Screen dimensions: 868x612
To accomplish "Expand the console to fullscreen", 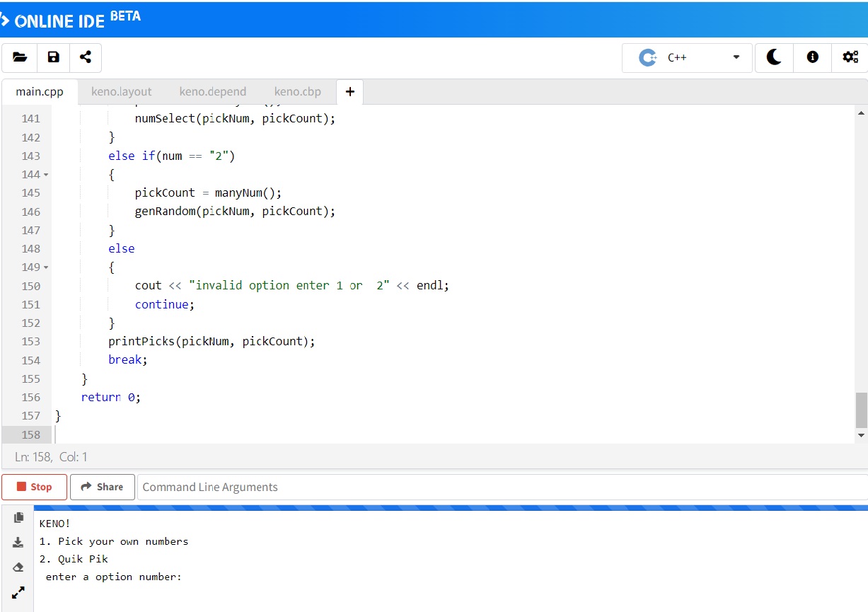I will [18, 591].
